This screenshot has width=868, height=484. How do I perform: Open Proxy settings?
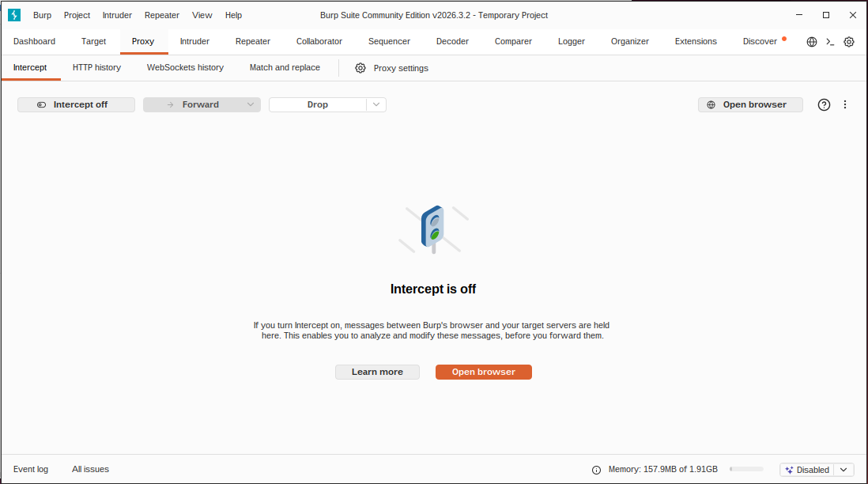(x=392, y=68)
